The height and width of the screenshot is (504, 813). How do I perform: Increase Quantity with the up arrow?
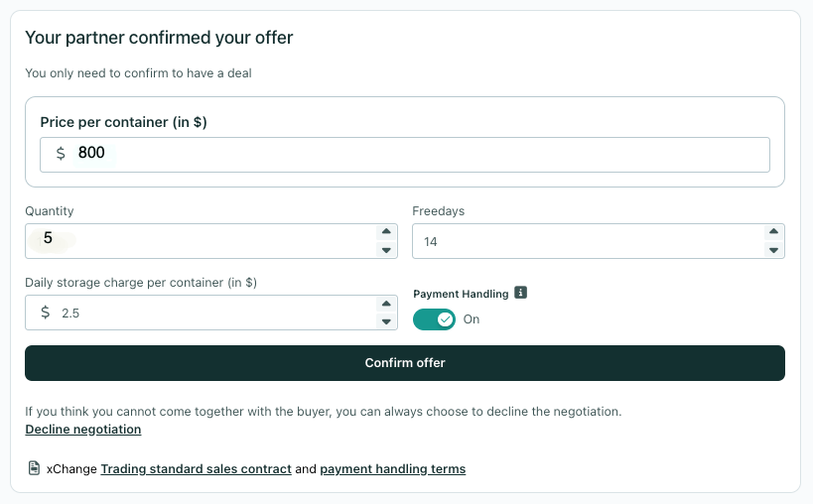(386, 231)
